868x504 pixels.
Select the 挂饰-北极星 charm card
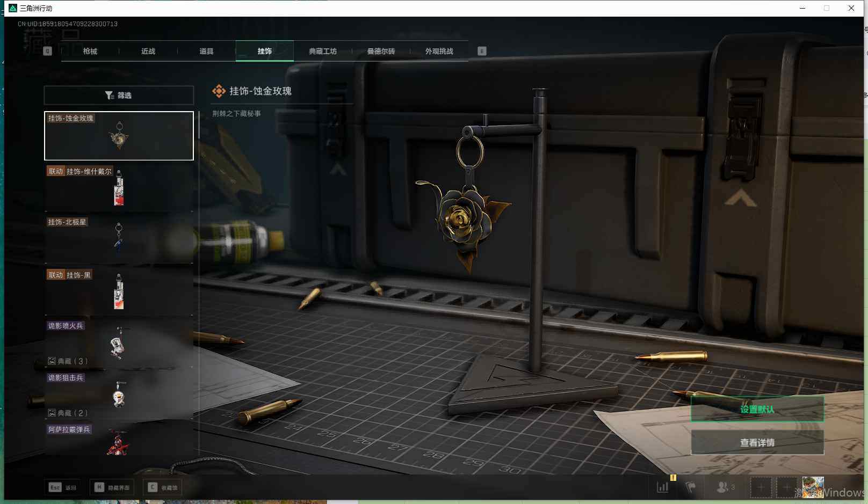pyautogui.click(x=119, y=239)
